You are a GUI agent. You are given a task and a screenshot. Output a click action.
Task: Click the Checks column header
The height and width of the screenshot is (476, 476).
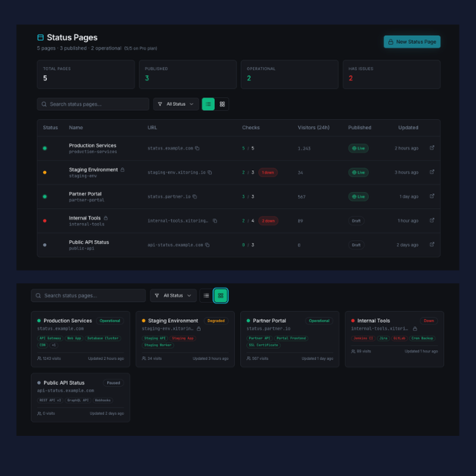pos(251,127)
